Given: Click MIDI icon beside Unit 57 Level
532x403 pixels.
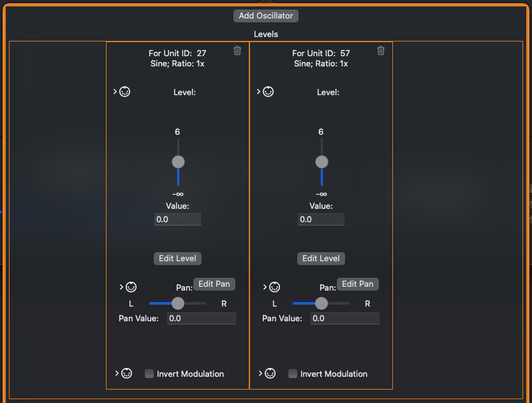Looking at the screenshot, I should pyautogui.click(x=269, y=92).
